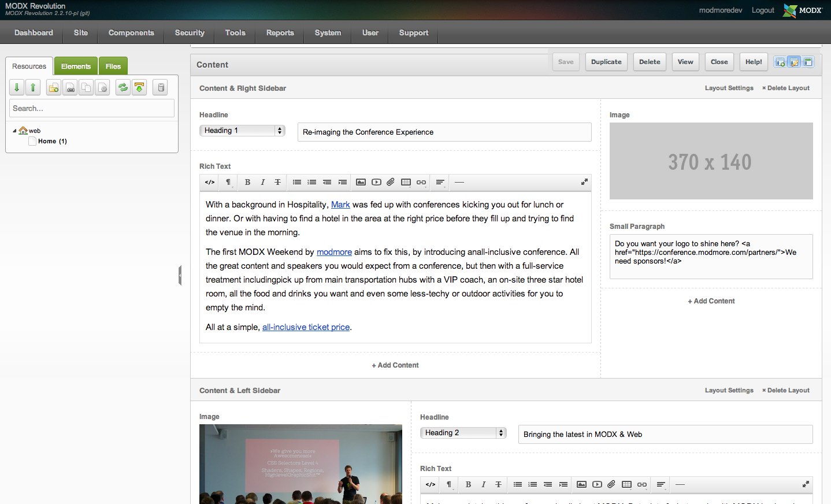Apply bold in the first Rich Text editor
The width and height of the screenshot is (831, 504).
(247, 182)
